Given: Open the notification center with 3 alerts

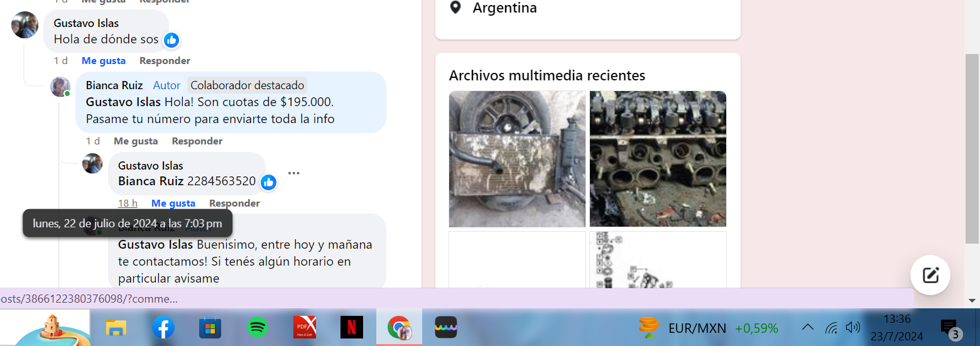Looking at the screenshot, I should pyautogui.click(x=950, y=328).
